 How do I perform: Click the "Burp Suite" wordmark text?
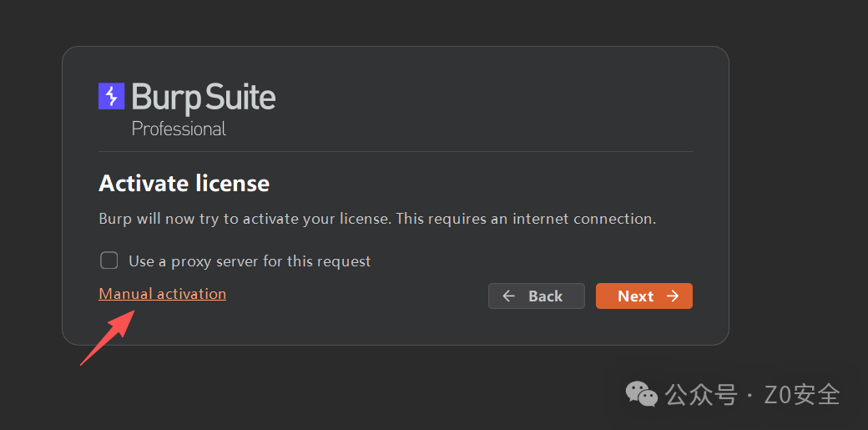tap(203, 97)
